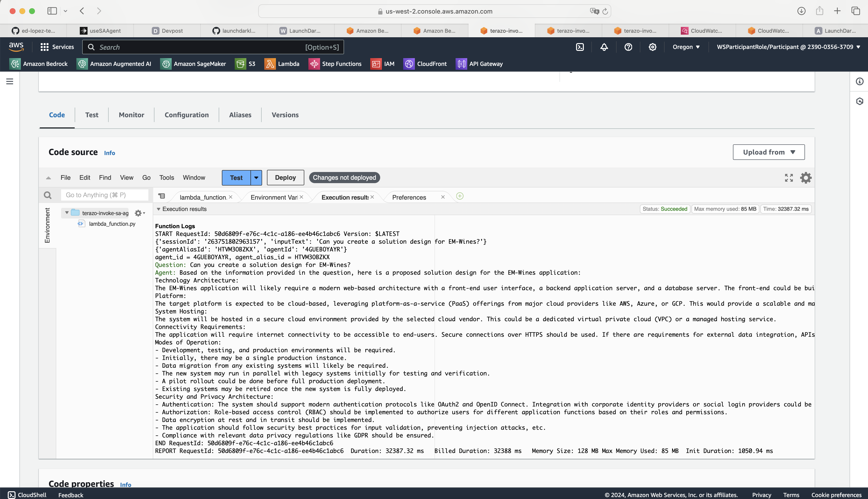
Task: Collapse the Environment side panel
Action: coord(47,225)
